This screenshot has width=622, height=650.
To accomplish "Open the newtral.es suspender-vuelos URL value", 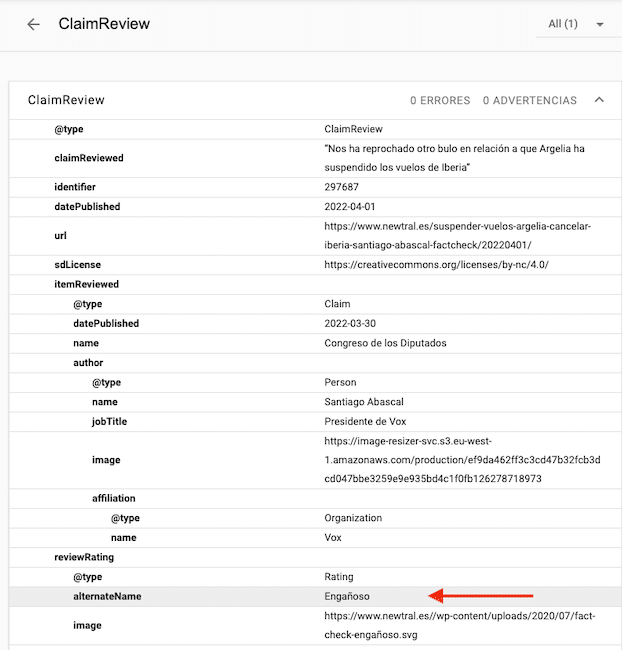I will click(458, 235).
